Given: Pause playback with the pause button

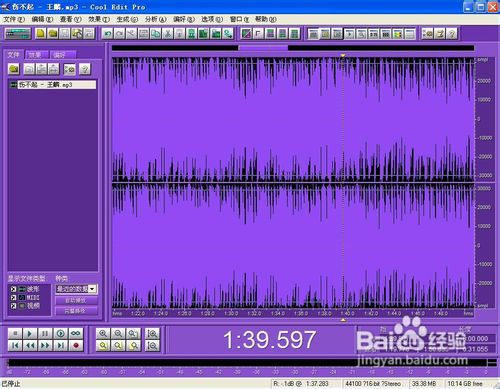Looking at the screenshot, I should point(45,333).
